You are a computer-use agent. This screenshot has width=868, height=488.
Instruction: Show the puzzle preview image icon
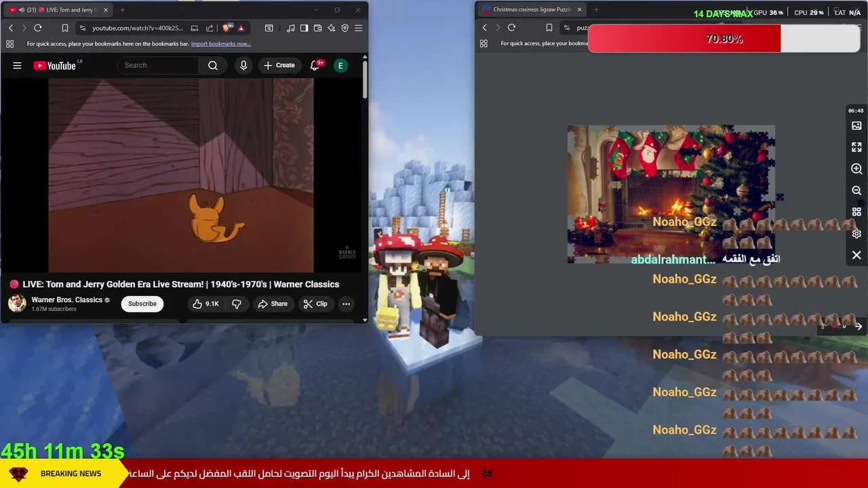click(856, 125)
